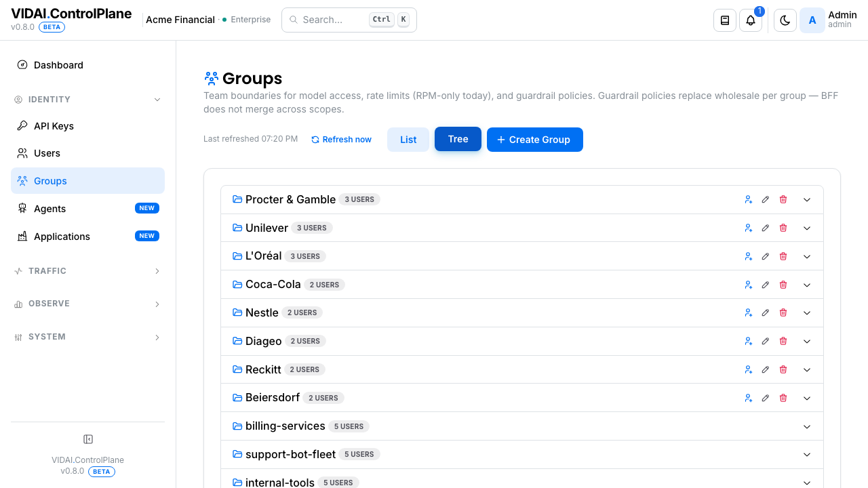Screen dimensions: 868x488
Task: Click Create Group button
Action: click(535, 140)
